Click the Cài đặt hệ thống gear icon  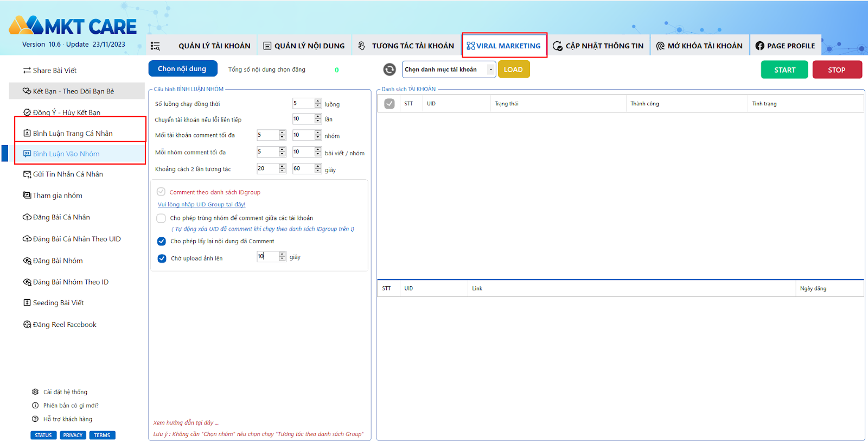coord(35,392)
